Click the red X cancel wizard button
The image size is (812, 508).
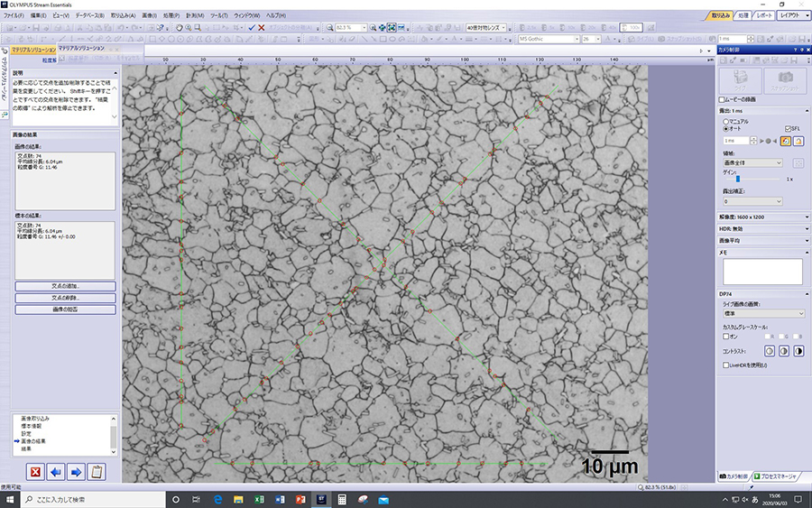pos(35,472)
